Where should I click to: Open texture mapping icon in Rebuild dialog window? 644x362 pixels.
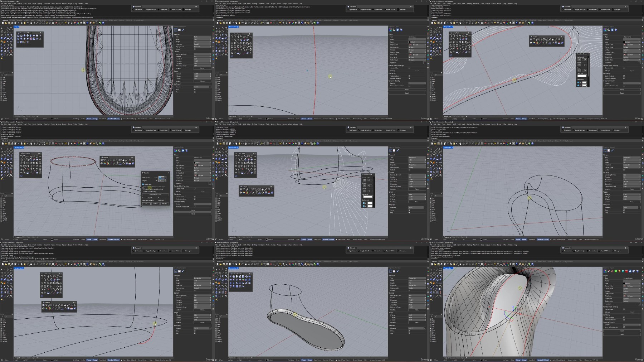183,150
